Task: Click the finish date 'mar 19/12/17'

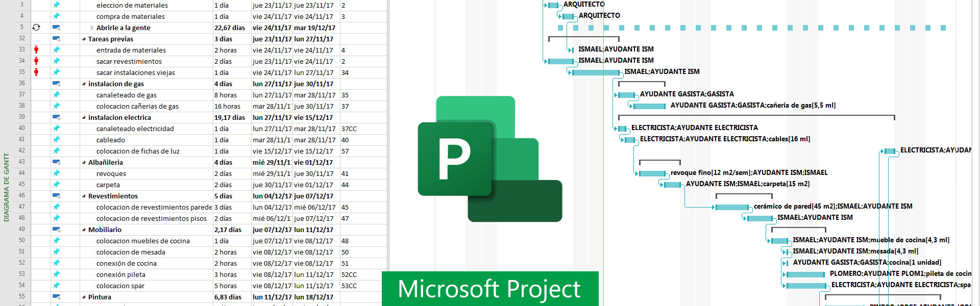Action: pos(314,28)
